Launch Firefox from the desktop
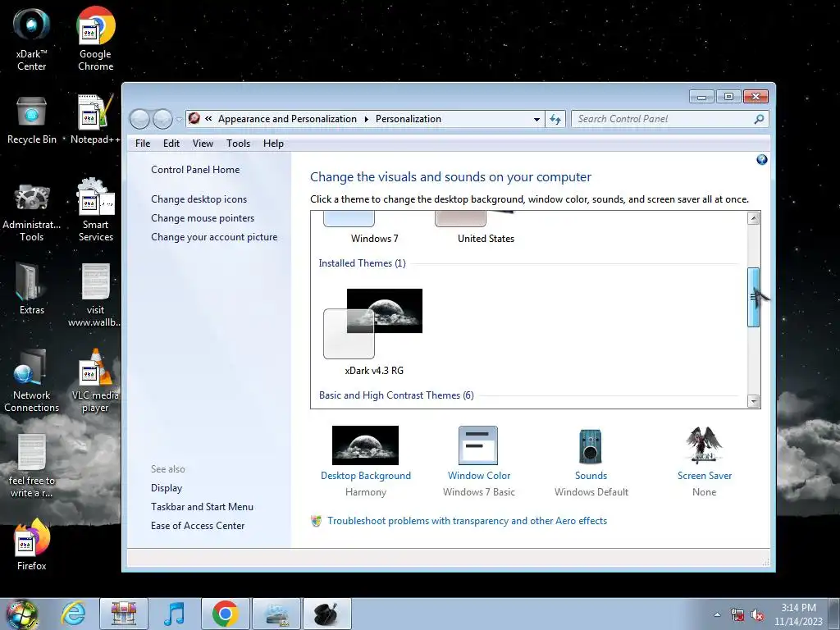 point(32,545)
